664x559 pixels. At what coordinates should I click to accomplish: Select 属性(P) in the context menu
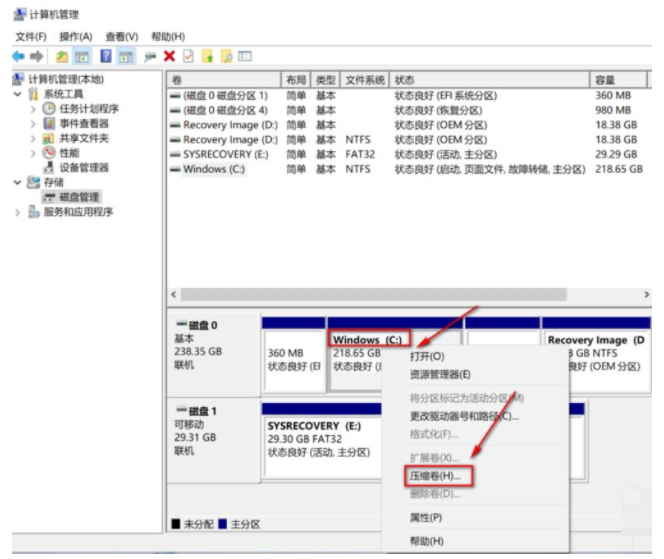tap(426, 517)
